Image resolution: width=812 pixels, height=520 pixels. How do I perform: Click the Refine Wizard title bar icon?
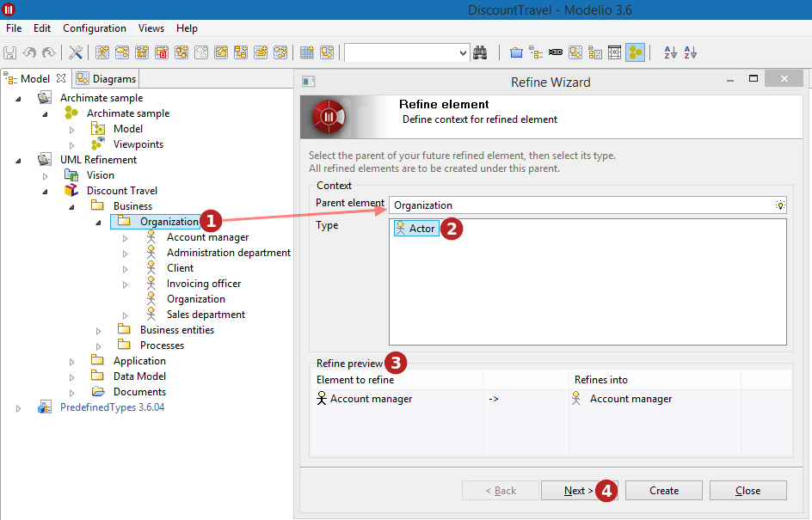point(309,82)
